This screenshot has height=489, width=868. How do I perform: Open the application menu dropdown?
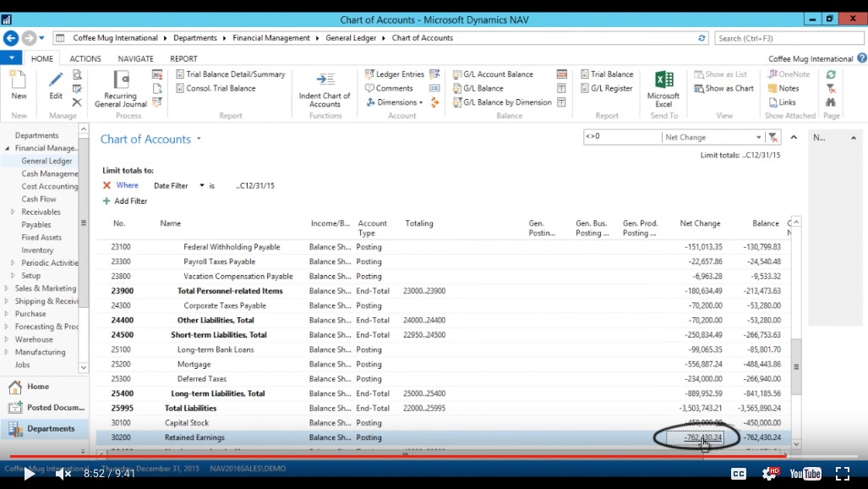coord(11,58)
